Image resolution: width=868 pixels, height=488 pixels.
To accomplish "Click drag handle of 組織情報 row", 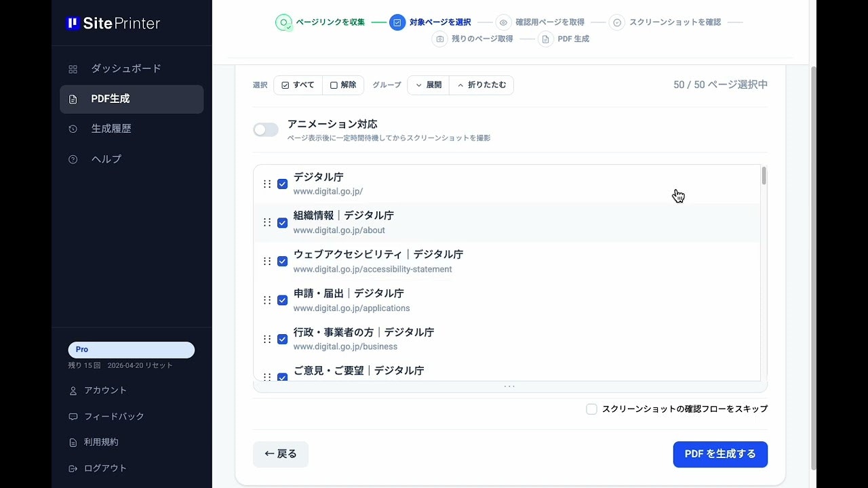I will tap(267, 223).
